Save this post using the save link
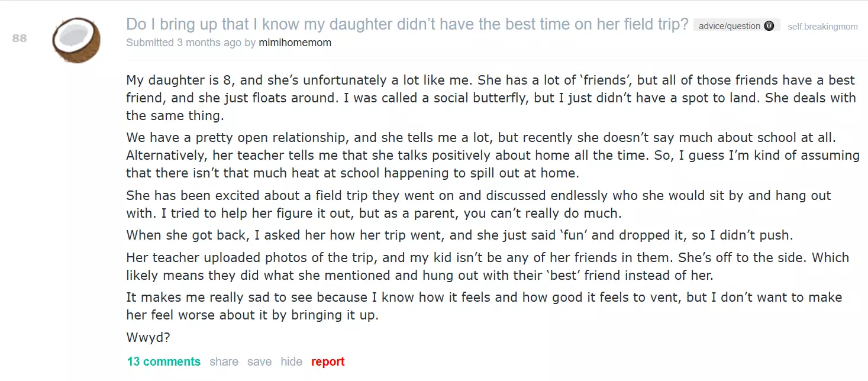868x381 pixels. [259, 361]
